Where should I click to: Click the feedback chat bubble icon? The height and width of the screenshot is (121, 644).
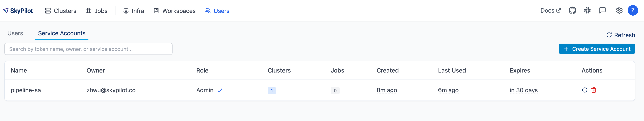[603, 10]
